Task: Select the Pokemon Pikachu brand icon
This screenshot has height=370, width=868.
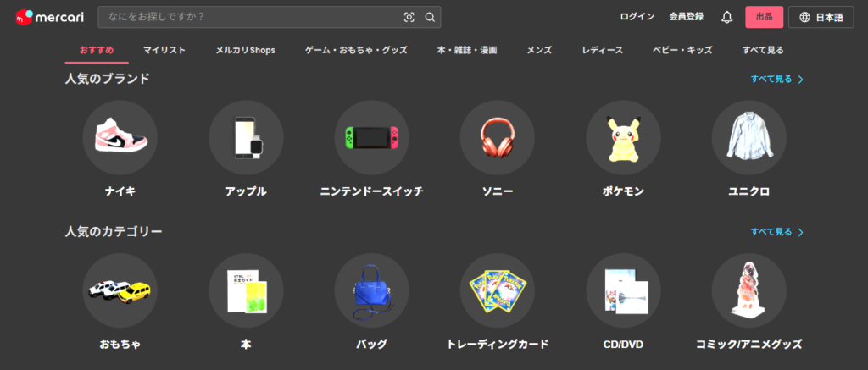Action: (623, 138)
